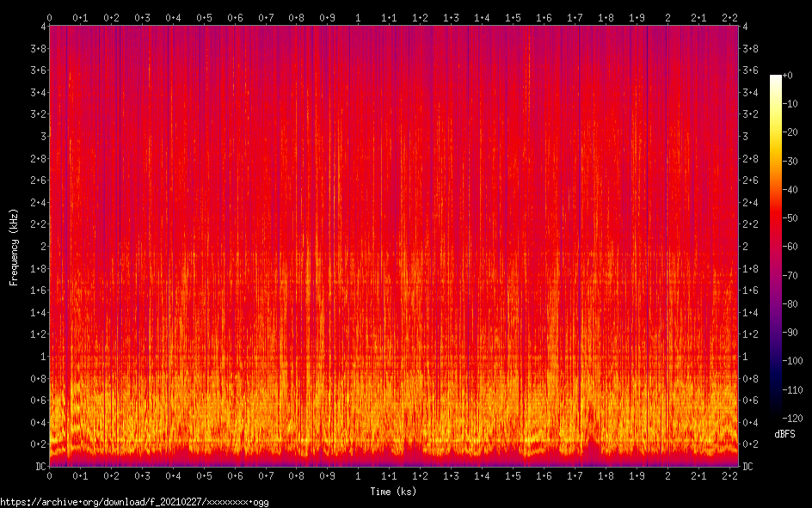Viewport: 812px width, 508px height.
Task: Click the '0.2' tick on the right frequency axis
Action: (750, 444)
